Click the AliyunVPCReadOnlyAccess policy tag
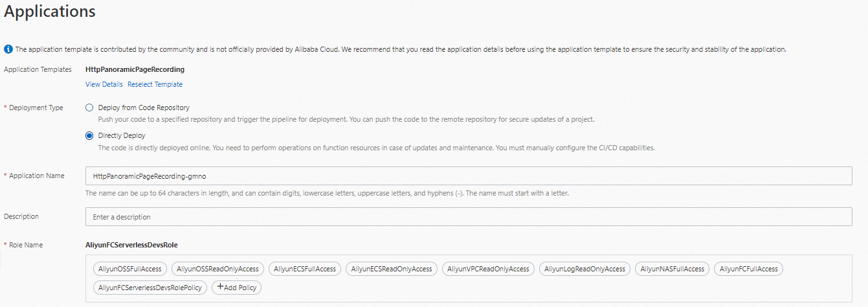 pyautogui.click(x=488, y=269)
